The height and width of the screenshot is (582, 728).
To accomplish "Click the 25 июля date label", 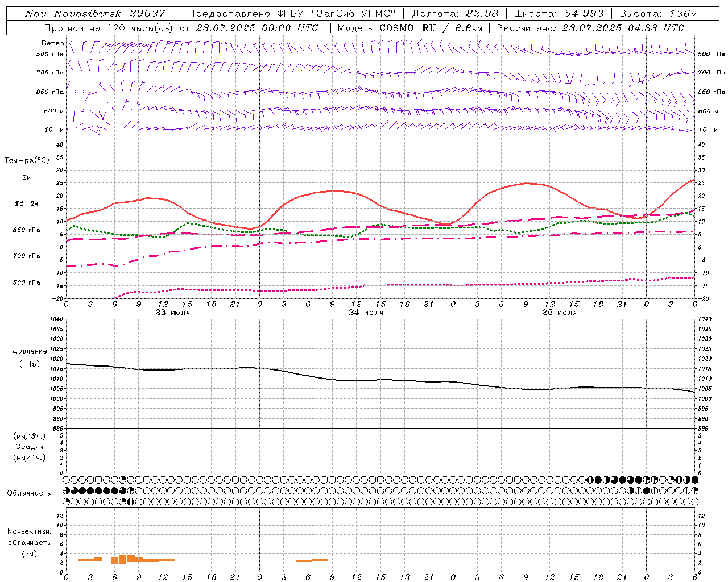I will tap(559, 313).
